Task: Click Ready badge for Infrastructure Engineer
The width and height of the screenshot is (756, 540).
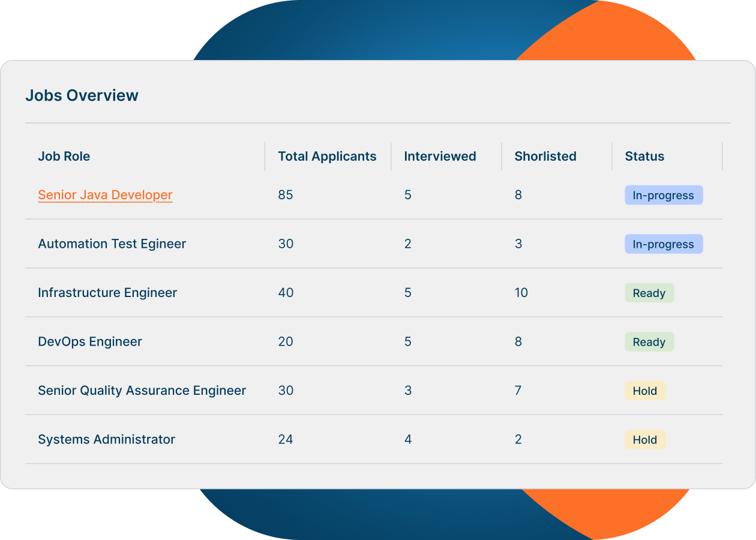Action: point(649,293)
